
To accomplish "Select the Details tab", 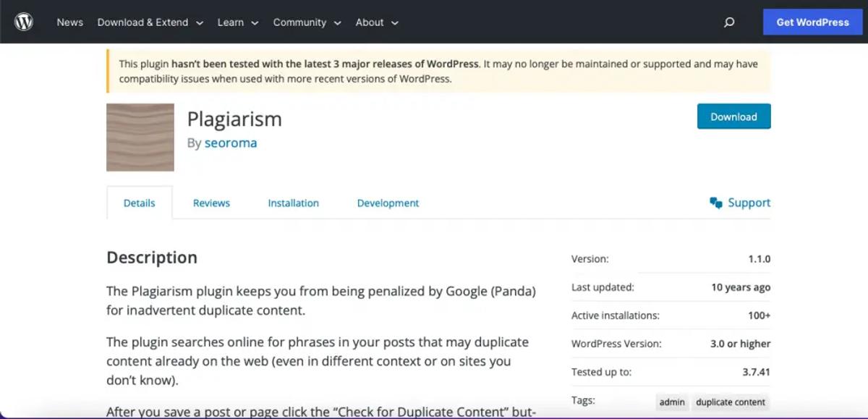I will (x=140, y=203).
